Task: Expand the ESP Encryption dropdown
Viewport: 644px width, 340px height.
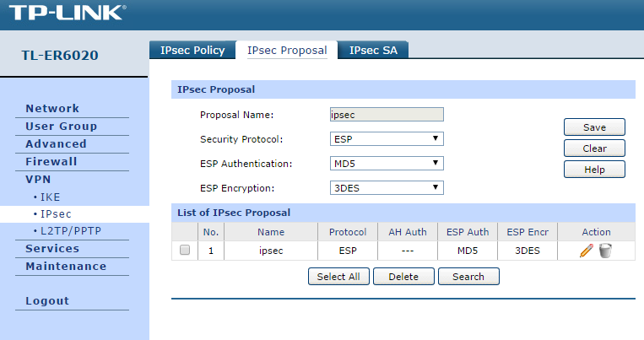Action: (387, 187)
